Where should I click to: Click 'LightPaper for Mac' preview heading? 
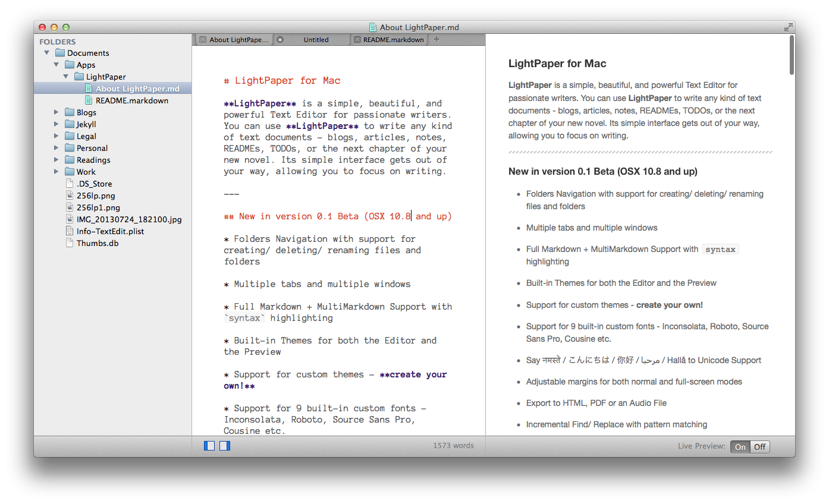[x=557, y=64]
